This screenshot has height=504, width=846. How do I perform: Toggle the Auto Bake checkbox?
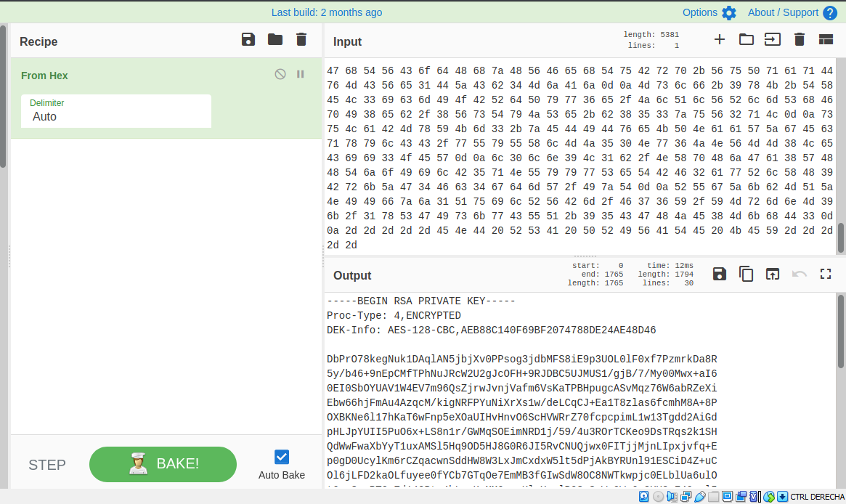pyautogui.click(x=282, y=457)
